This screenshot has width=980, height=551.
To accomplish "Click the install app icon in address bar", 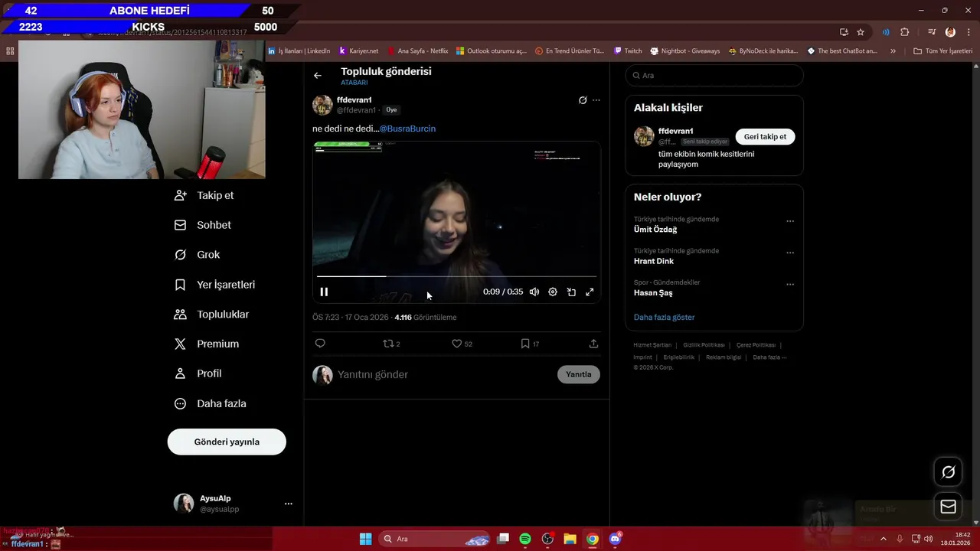I will coord(844,32).
